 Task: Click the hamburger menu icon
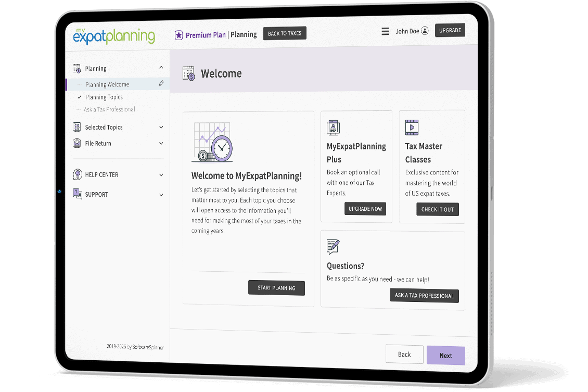click(x=385, y=31)
